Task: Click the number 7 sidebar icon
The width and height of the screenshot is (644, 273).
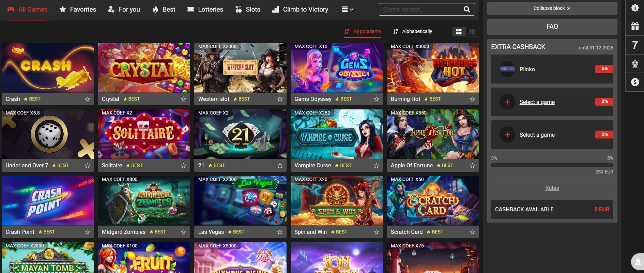Action: pyautogui.click(x=635, y=45)
